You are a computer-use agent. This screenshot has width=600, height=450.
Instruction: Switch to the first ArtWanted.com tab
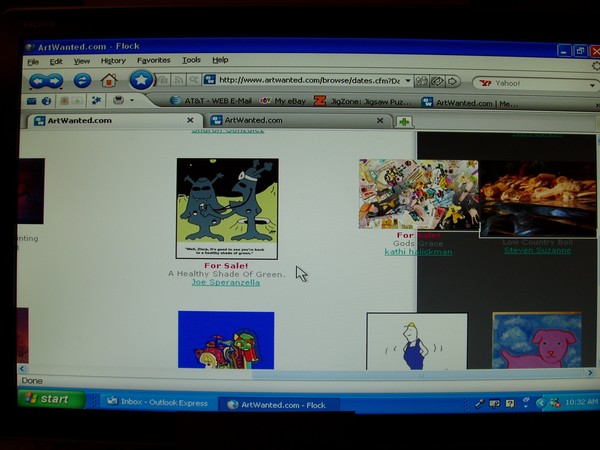113,121
